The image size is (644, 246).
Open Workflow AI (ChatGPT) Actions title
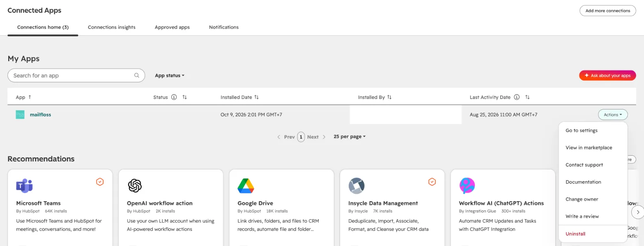click(501, 203)
